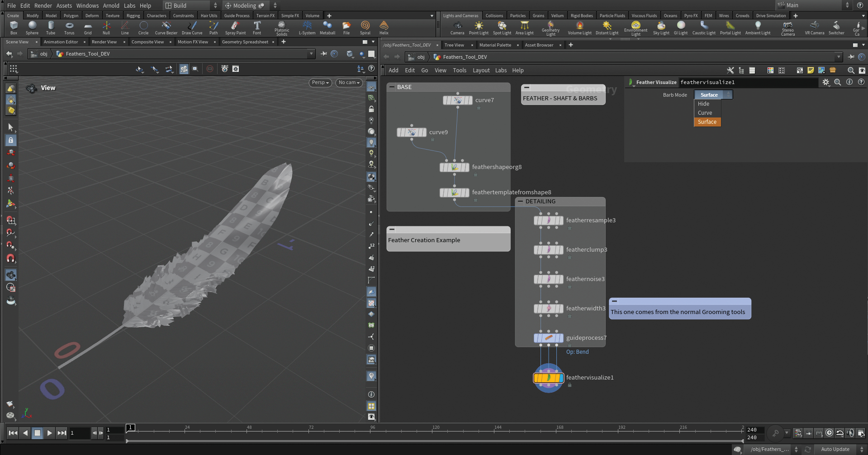Open the File menu

pos(12,5)
